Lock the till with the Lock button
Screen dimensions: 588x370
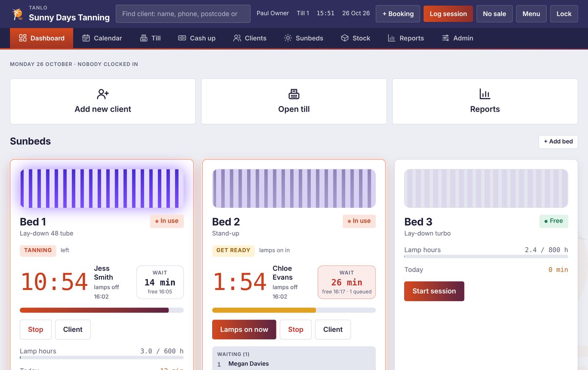pyautogui.click(x=564, y=14)
